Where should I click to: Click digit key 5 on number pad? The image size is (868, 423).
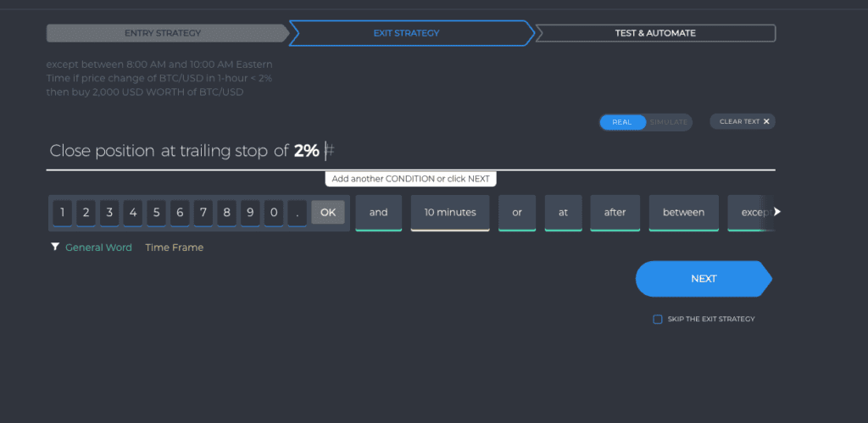click(x=156, y=213)
